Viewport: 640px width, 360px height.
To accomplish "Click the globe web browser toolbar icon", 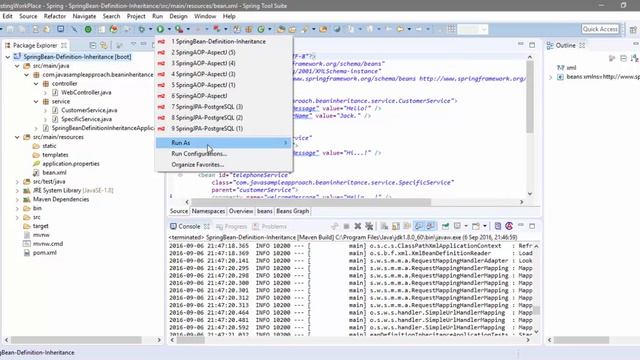I will coord(337,29).
